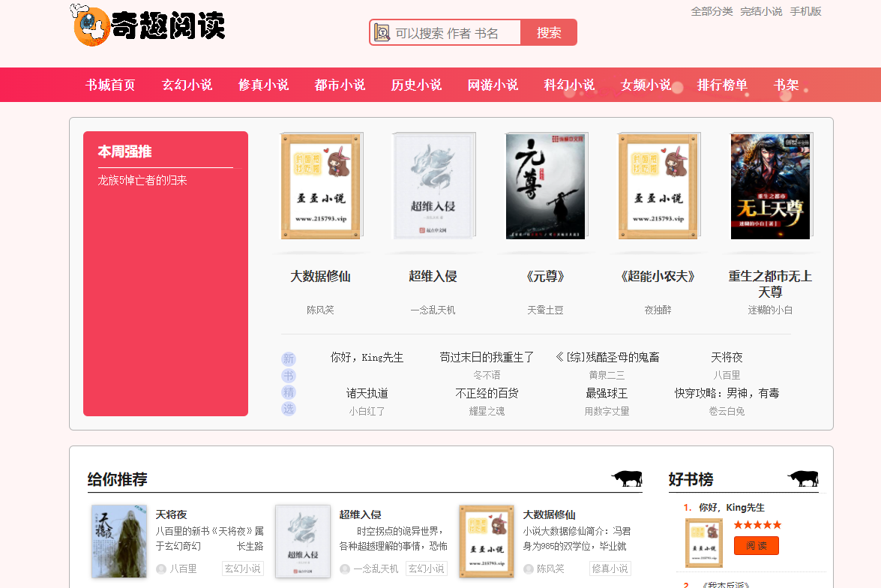Screen dimensions: 881x588
Task: Click 元尊 book cover
Action: pos(546,186)
